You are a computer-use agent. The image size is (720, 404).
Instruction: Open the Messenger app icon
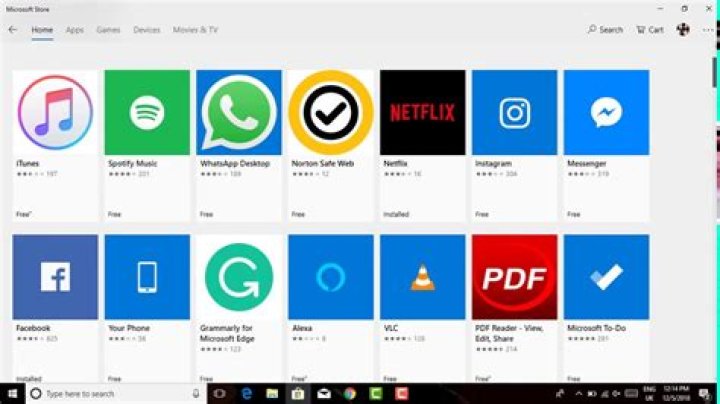(606, 112)
